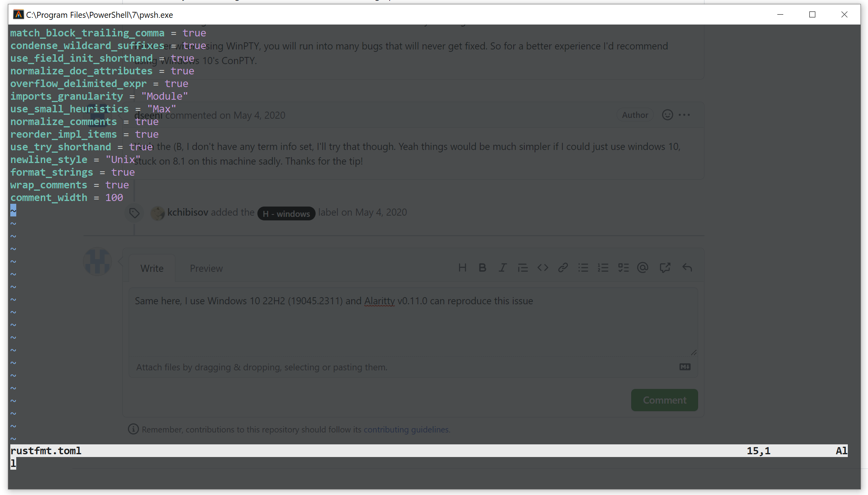This screenshot has height=495, width=868.
Task: Add a heading with the H icon
Action: pos(462,267)
